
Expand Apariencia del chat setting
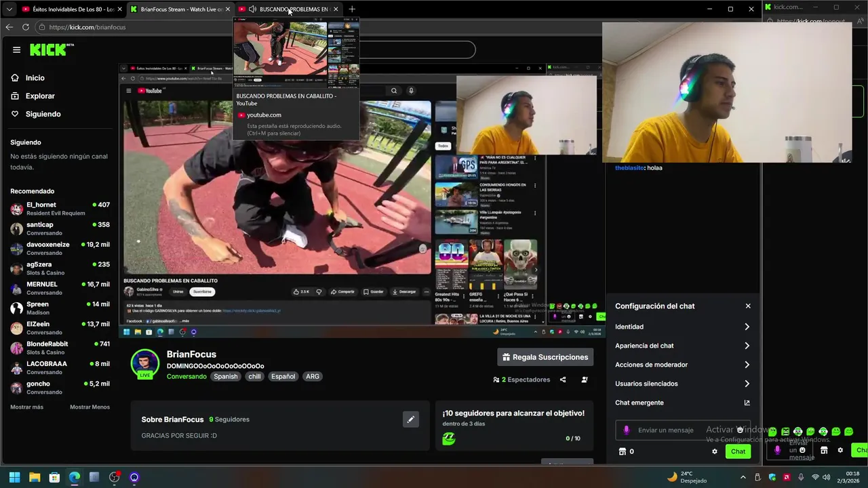683,346
